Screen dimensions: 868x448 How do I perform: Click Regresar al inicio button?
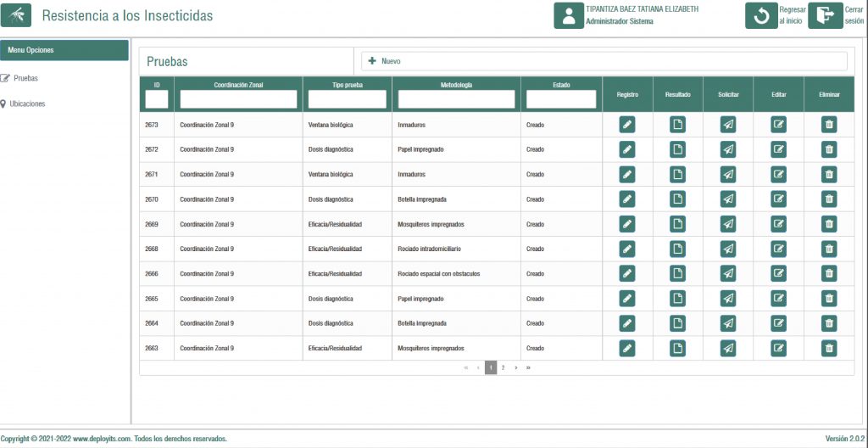click(x=760, y=16)
